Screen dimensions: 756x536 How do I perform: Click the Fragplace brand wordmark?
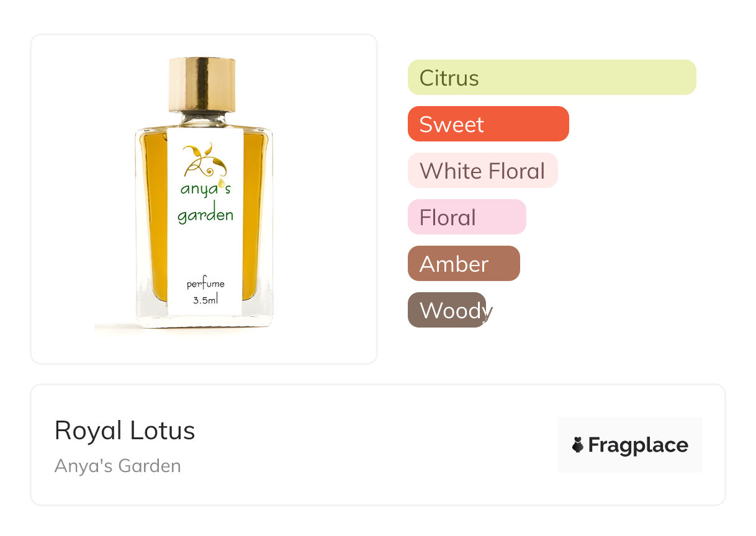(638, 445)
